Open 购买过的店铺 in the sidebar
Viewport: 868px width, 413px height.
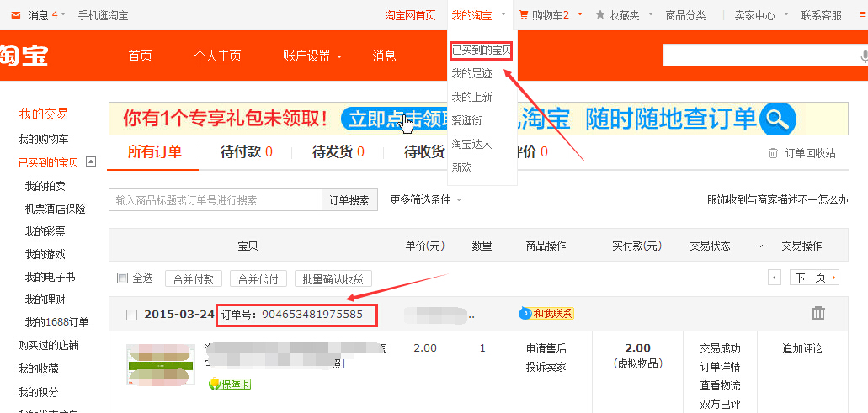tap(48, 345)
